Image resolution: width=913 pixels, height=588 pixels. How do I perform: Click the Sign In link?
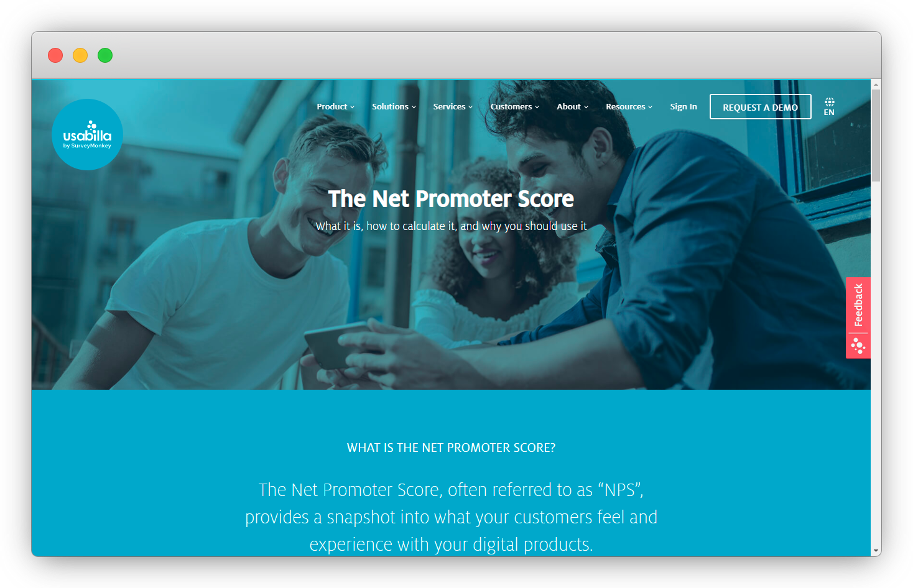683,107
